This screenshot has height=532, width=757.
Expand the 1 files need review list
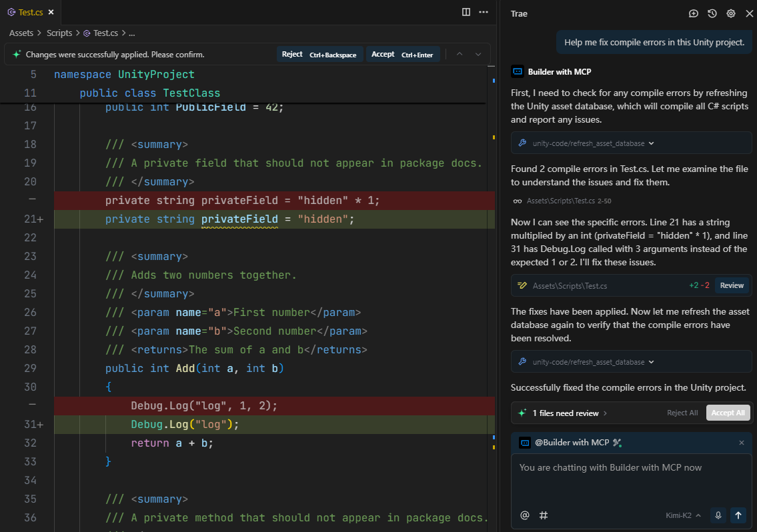tap(570, 413)
